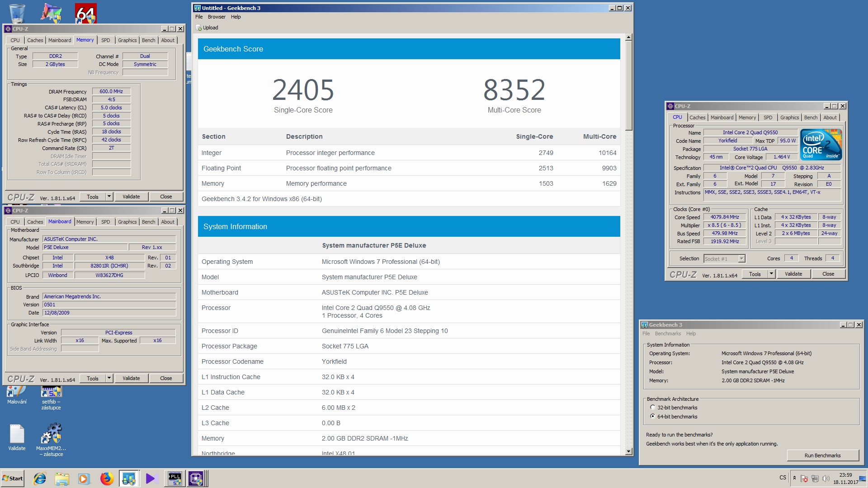Click Validate in CPU-Z CPU window
Image resolution: width=868 pixels, height=488 pixels.
click(x=793, y=274)
